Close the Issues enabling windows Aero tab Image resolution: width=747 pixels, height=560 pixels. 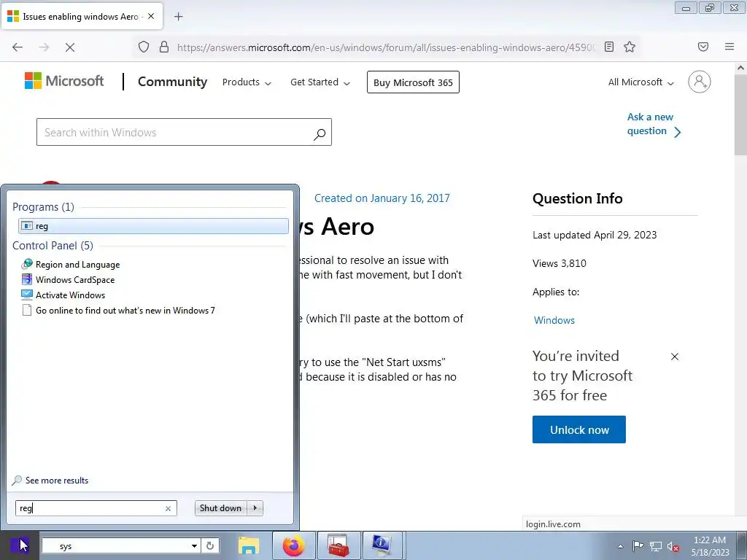point(151,16)
